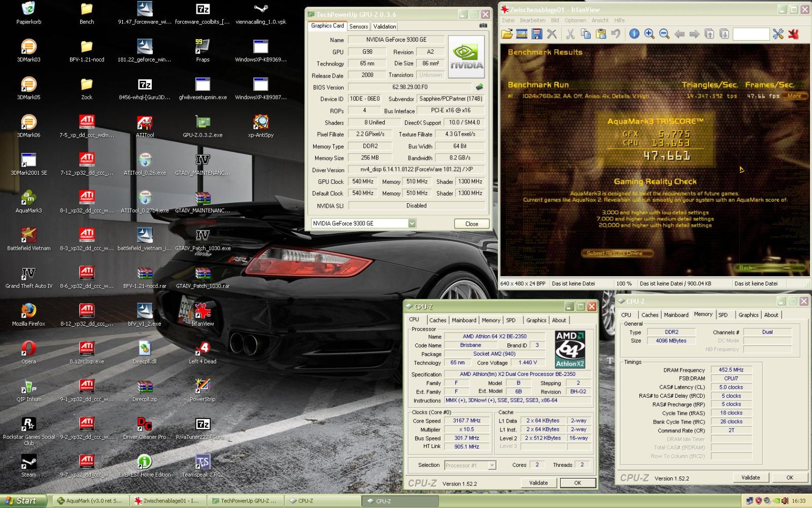Screen dimensions: 812x508
Task: Open IrfanView settings wrench icon
Action: coord(778,34)
